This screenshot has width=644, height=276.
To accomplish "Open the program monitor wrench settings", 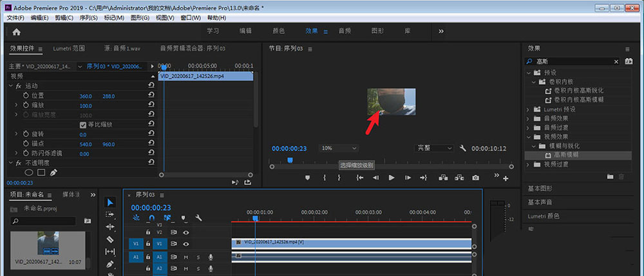I will click(462, 148).
